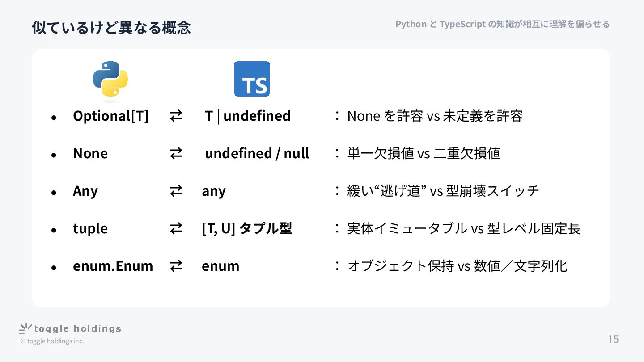Click the 単一欠損値 vs 二重欠損値 description
Viewport: 644px width, 362px height.
tap(424, 153)
